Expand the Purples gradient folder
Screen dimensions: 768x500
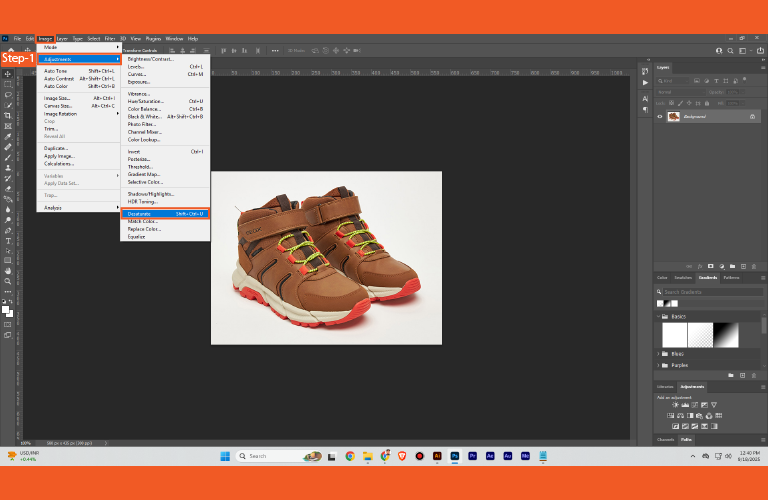coord(660,365)
